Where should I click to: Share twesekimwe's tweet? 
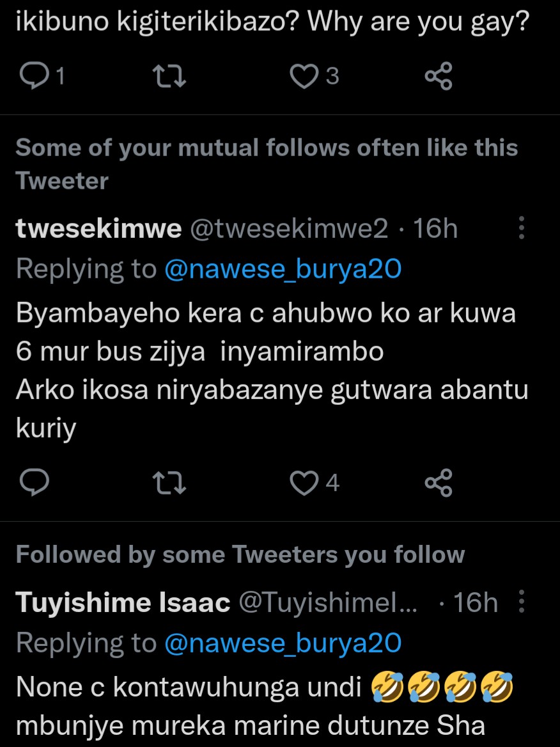click(439, 483)
